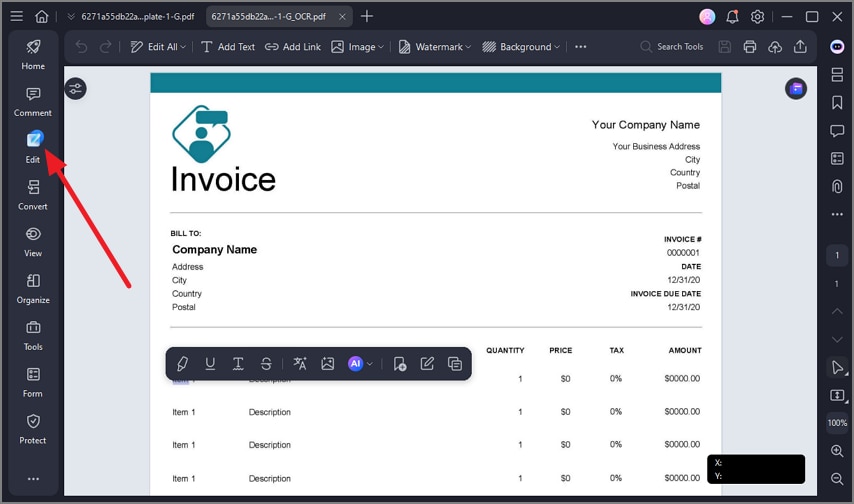Open the AI assistant chat icon
The height and width of the screenshot is (504, 854).
[x=837, y=47]
